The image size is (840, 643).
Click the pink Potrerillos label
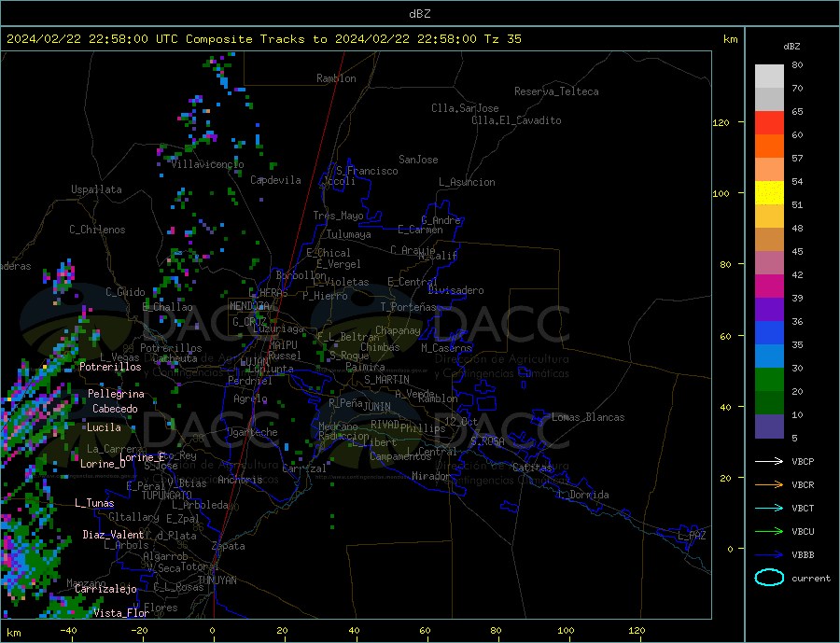tap(110, 367)
